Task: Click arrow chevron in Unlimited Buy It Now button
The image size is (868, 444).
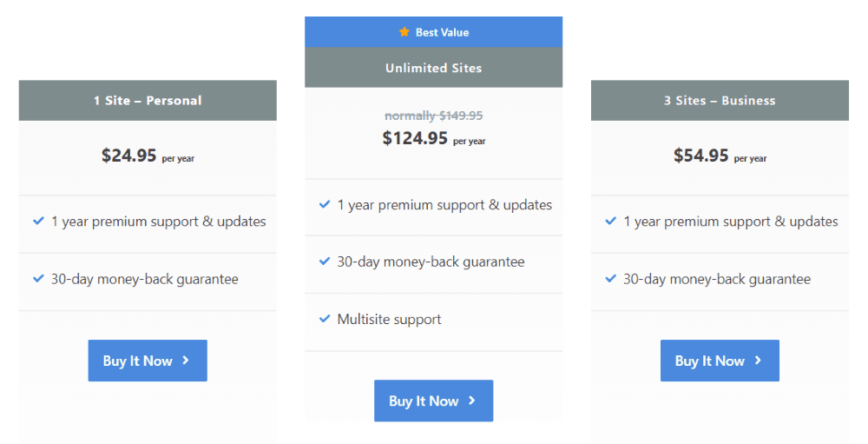Action: tap(471, 401)
